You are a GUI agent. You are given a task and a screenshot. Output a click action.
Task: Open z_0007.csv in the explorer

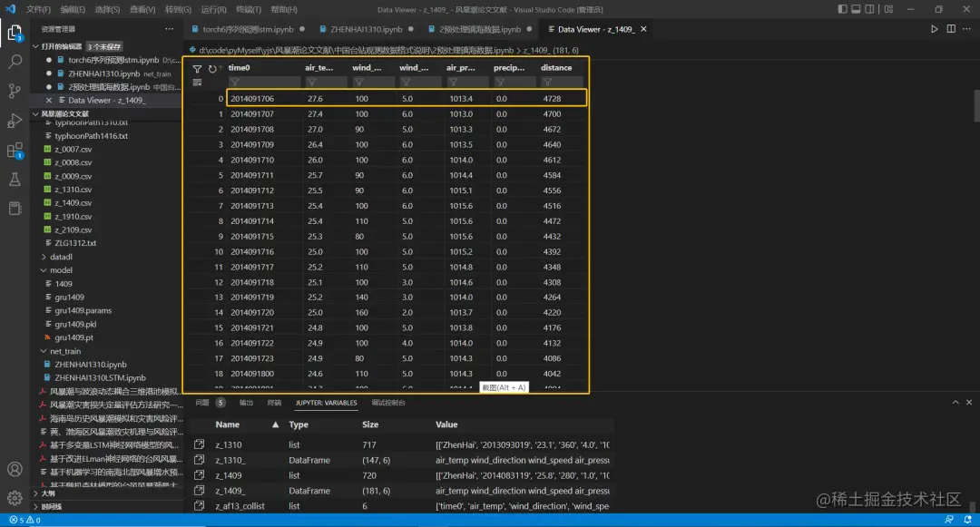click(x=73, y=150)
